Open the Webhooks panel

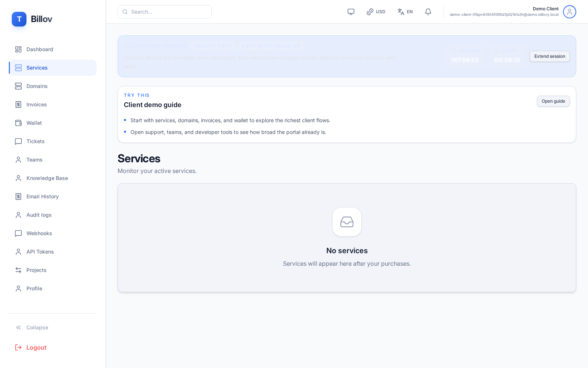click(39, 233)
